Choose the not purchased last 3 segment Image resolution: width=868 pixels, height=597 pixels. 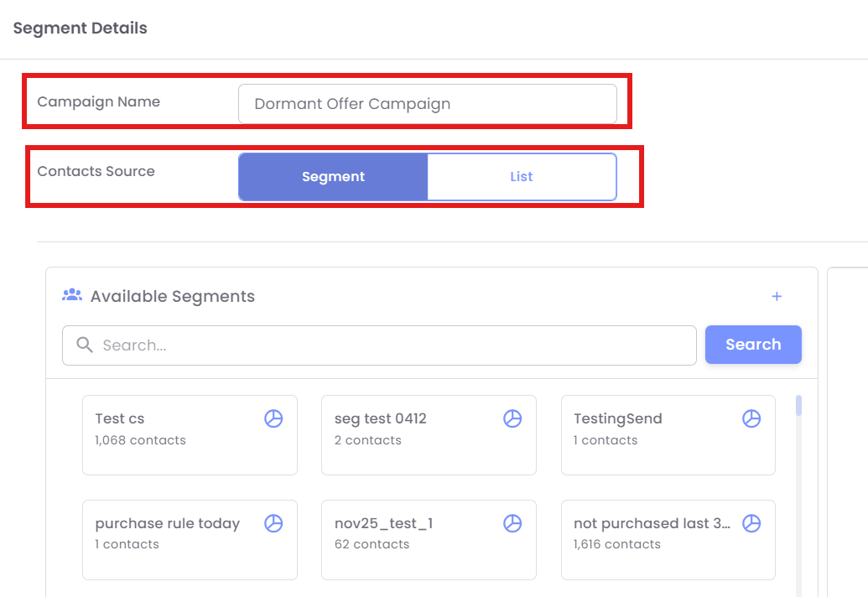click(654, 549)
